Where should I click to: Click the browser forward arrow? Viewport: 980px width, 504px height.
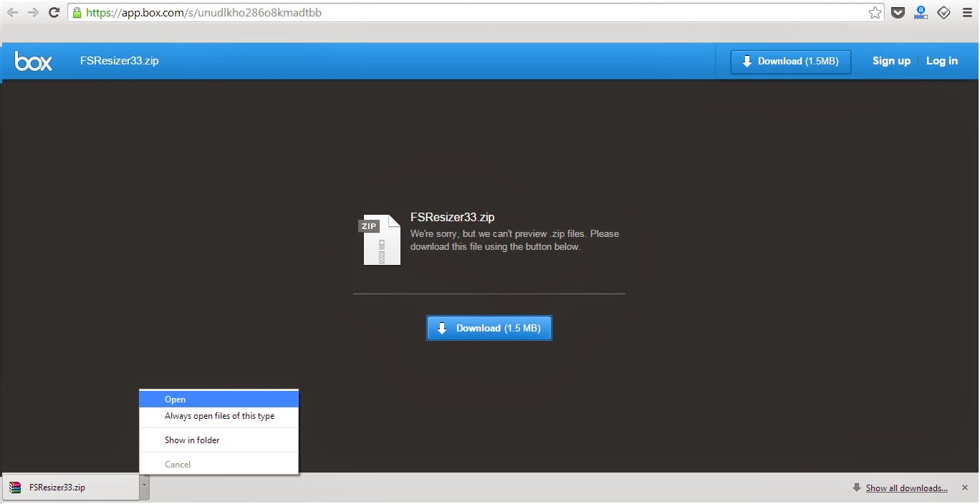pos(33,13)
